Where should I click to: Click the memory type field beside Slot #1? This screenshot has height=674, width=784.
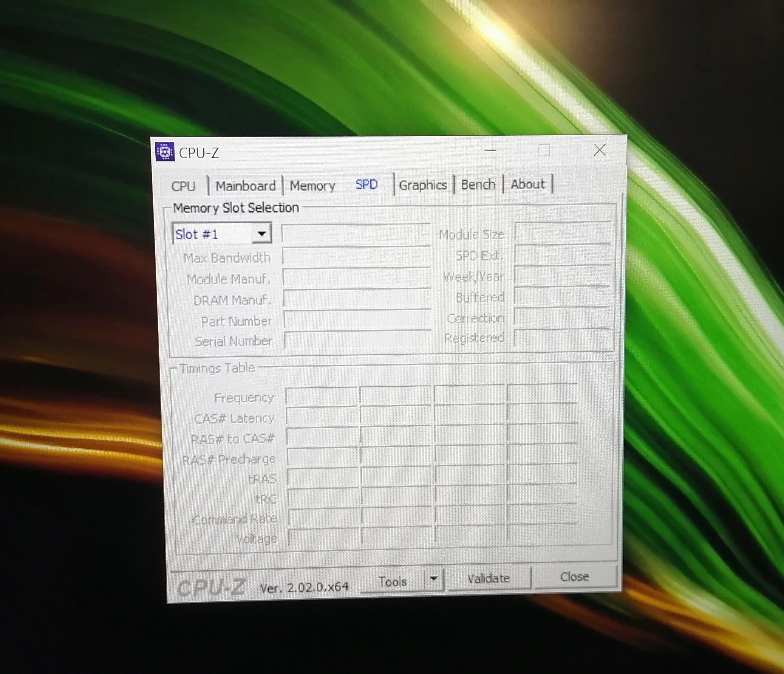click(356, 233)
